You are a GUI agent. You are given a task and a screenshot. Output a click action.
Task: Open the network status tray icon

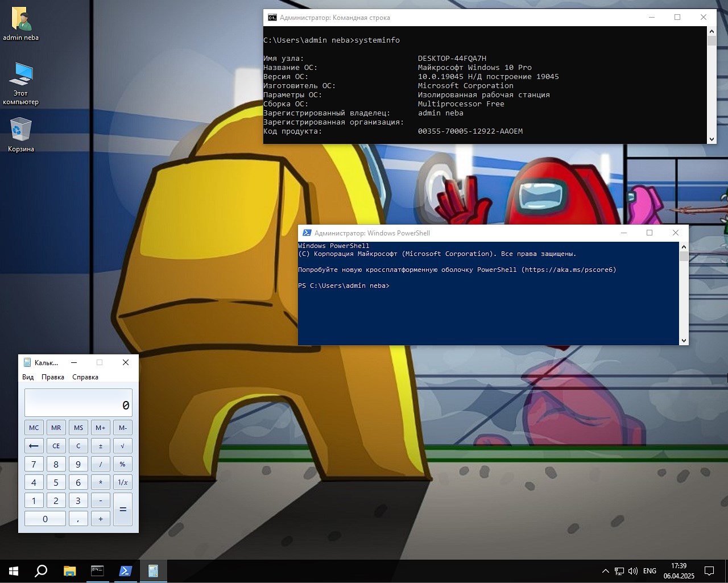(x=619, y=571)
